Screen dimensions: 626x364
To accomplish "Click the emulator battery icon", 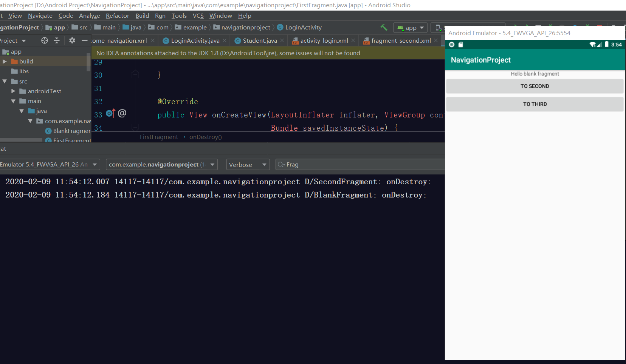I will click(607, 44).
